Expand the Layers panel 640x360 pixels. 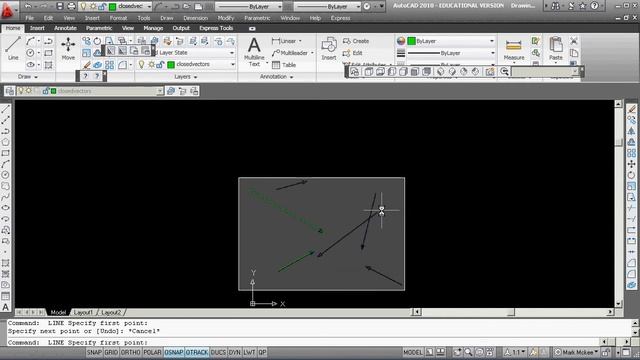coord(186,77)
